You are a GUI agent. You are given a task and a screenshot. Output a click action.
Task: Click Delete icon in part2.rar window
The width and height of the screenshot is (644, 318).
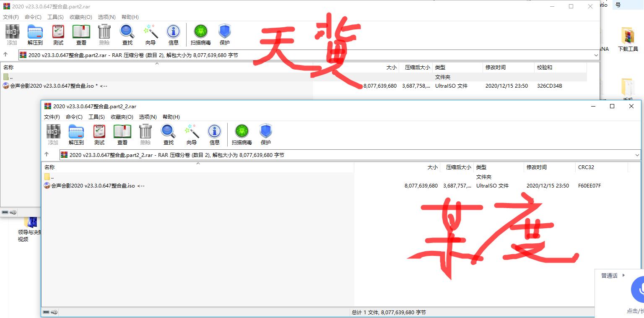click(104, 35)
